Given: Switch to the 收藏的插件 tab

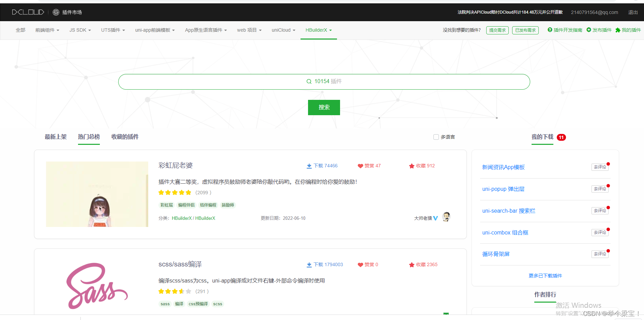Looking at the screenshot, I should pyautogui.click(x=125, y=137).
